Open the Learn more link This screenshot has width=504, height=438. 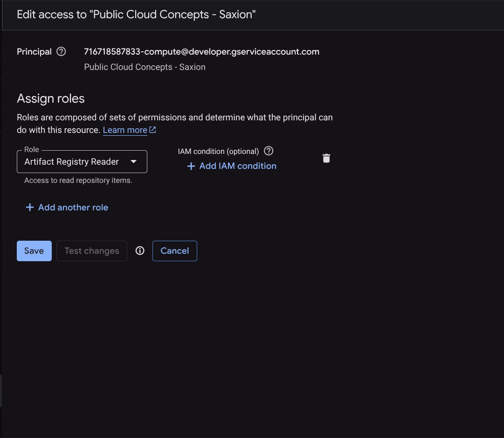[124, 130]
